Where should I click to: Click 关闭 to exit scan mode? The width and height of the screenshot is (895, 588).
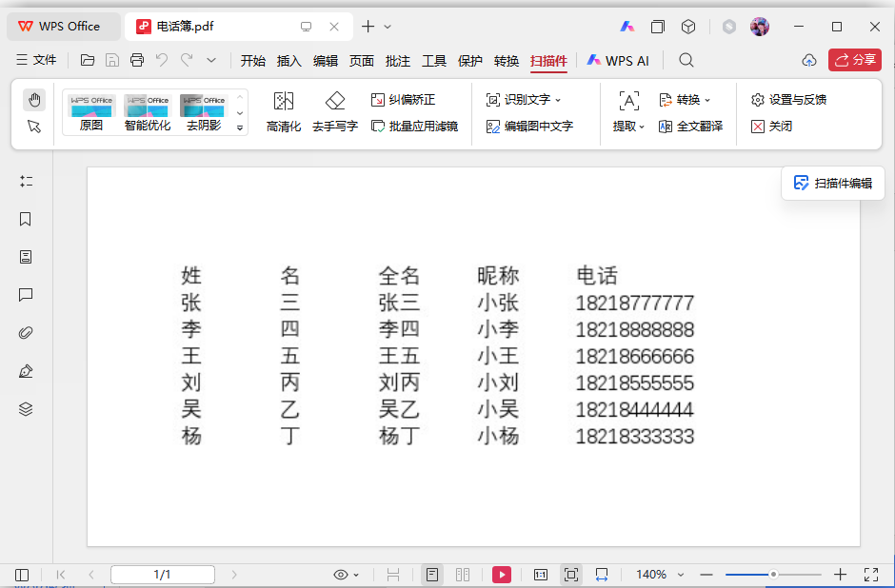pyautogui.click(x=771, y=126)
